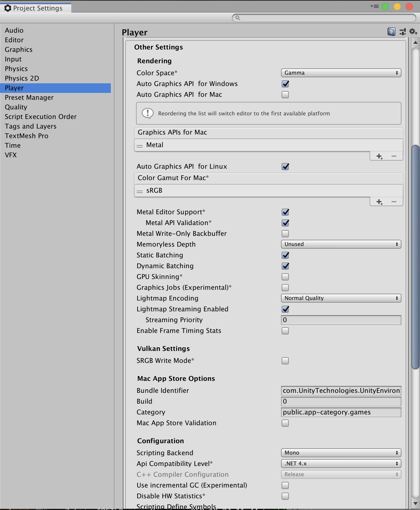Open the Lightmap Encoding dropdown

coord(341,298)
